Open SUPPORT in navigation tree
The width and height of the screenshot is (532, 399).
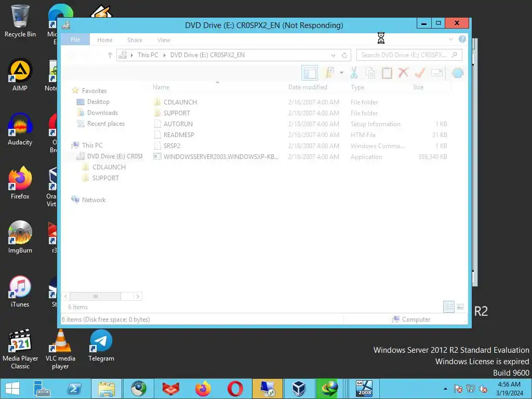pyautogui.click(x=105, y=178)
